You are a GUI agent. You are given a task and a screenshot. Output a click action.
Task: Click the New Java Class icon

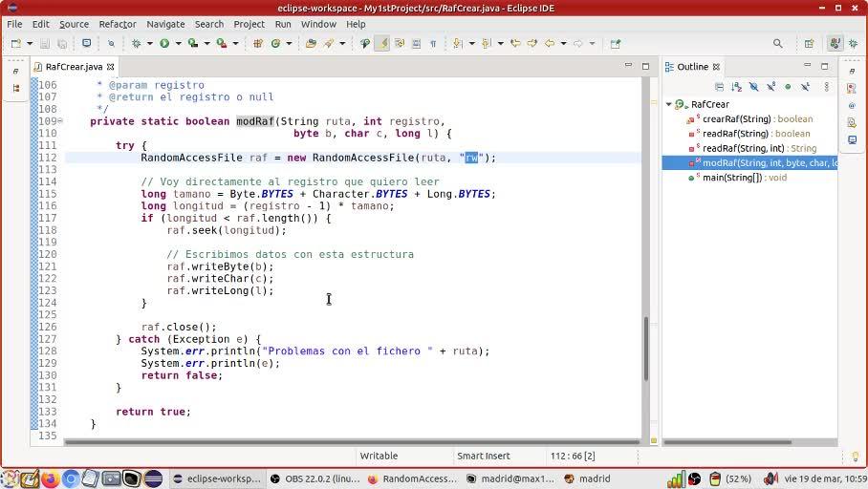(275, 43)
